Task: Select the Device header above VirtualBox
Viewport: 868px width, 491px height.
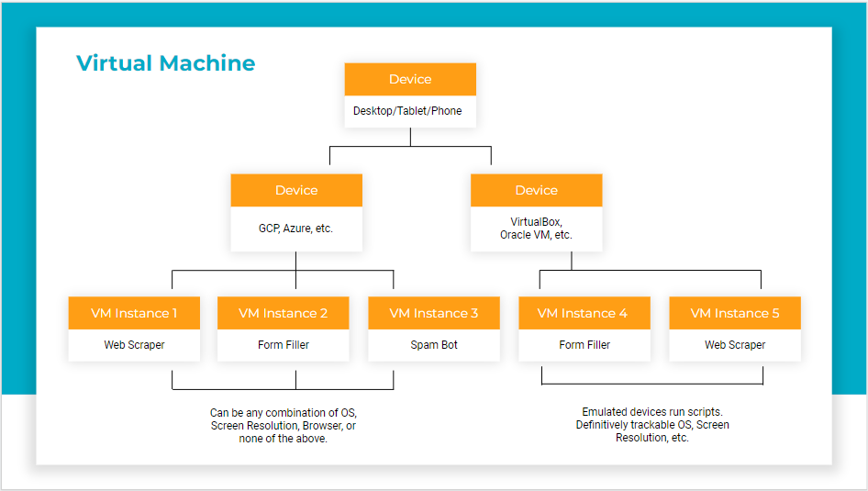Action: pyautogui.click(x=536, y=190)
